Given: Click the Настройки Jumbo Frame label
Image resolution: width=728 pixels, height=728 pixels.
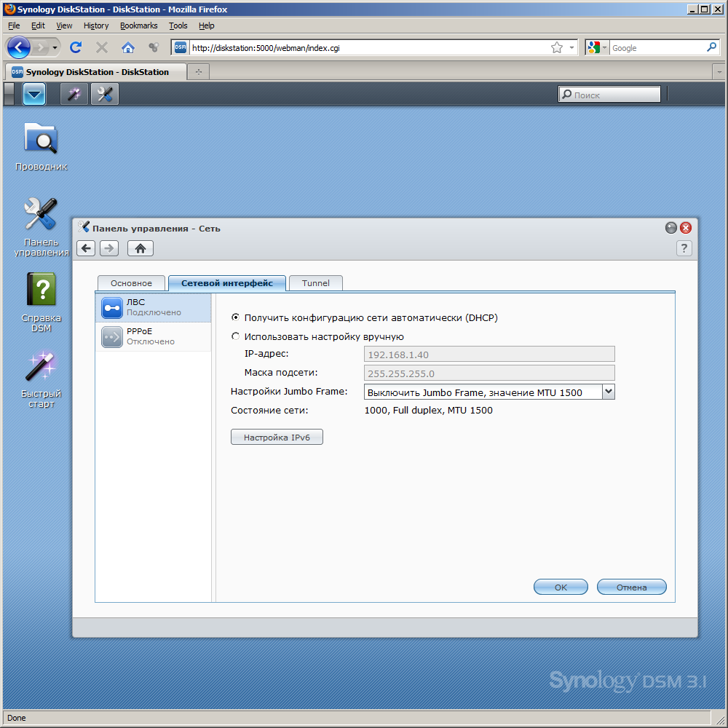Looking at the screenshot, I should (289, 392).
